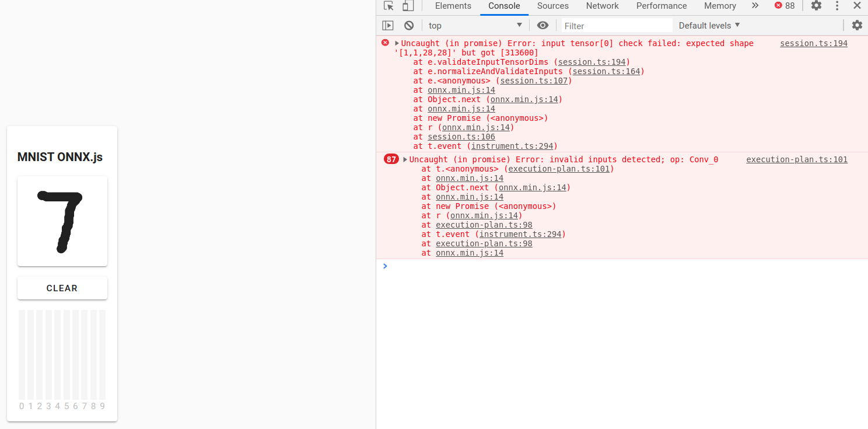The width and height of the screenshot is (868, 429).
Task: Expand the input tensor error stack trace
Action: [397, 43]
